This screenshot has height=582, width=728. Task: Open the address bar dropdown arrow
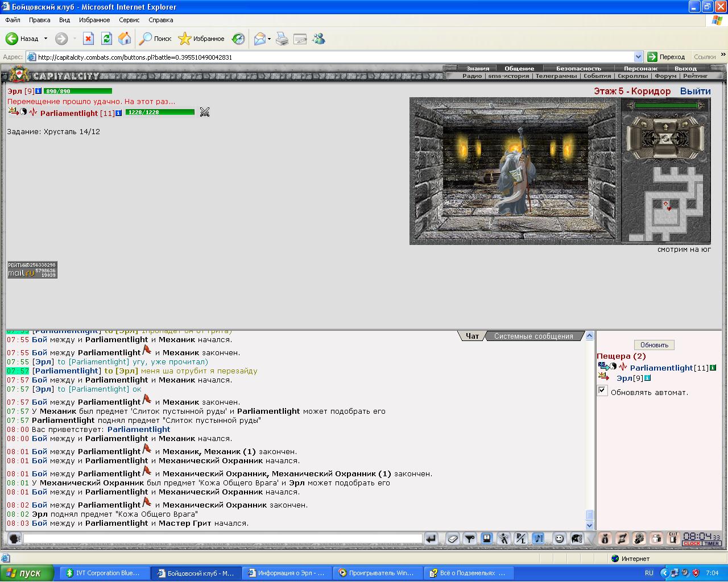pos(638,57)
